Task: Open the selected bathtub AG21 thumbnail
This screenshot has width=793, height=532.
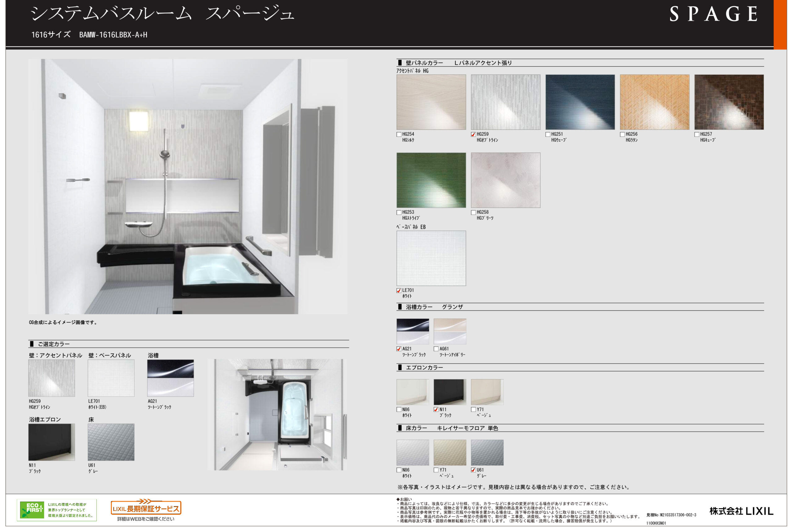Action: pos(170,378)
